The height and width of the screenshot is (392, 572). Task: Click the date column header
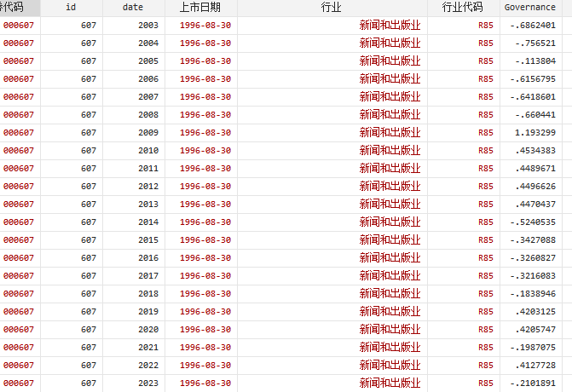[x=133, y=7]
